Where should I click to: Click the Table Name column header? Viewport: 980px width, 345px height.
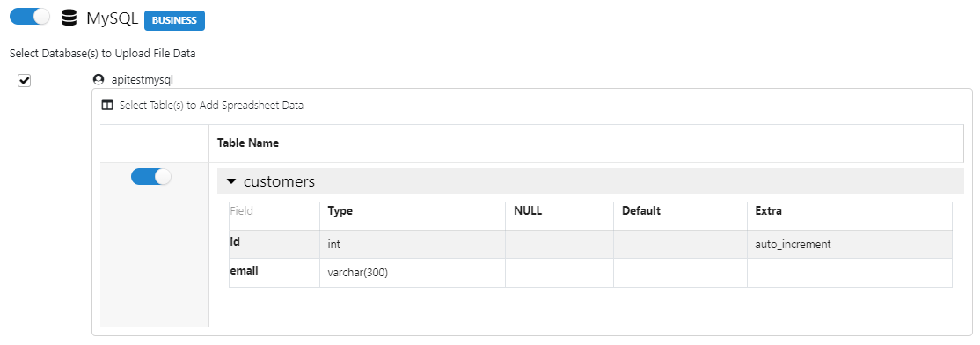247,143
